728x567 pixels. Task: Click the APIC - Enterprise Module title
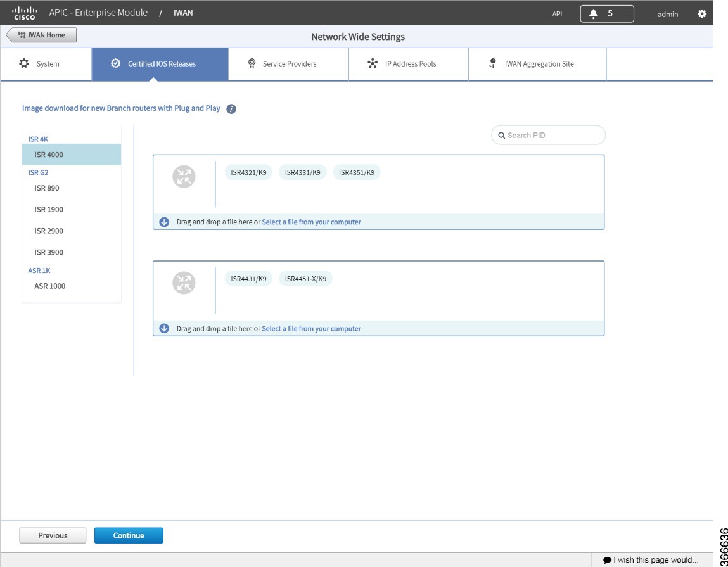[98, 13]
